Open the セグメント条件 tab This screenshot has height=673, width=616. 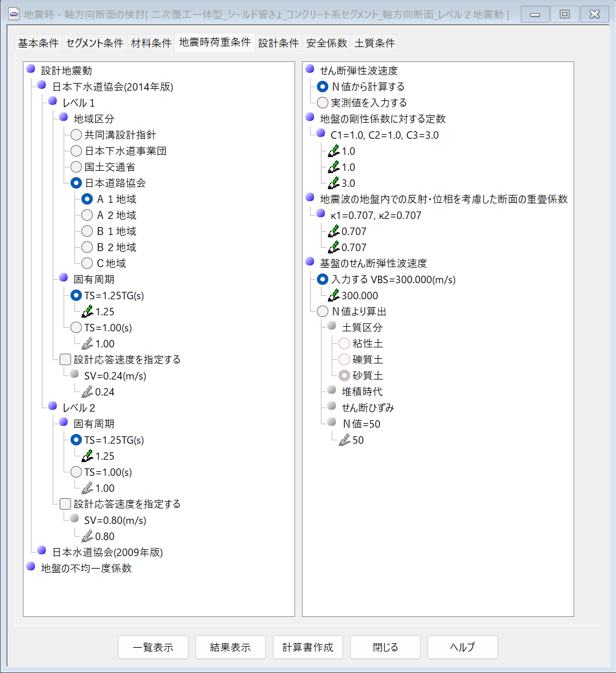tap(95, 43)
